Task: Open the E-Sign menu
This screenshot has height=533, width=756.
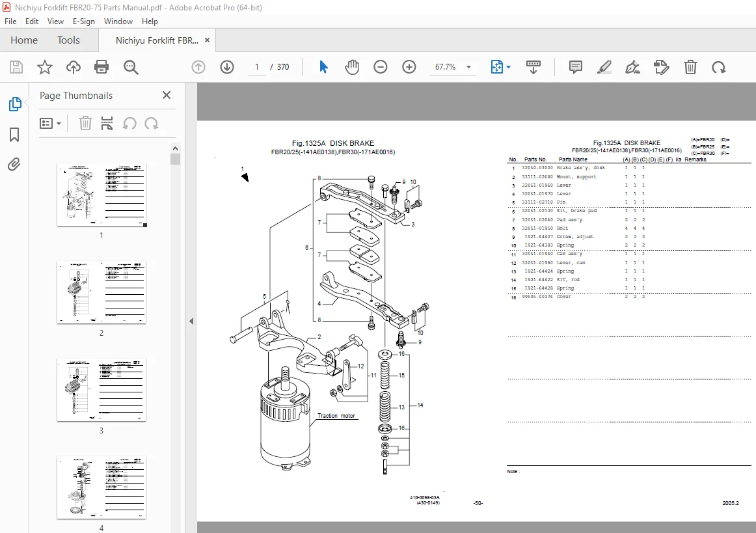Action: (x=84, y=21)
